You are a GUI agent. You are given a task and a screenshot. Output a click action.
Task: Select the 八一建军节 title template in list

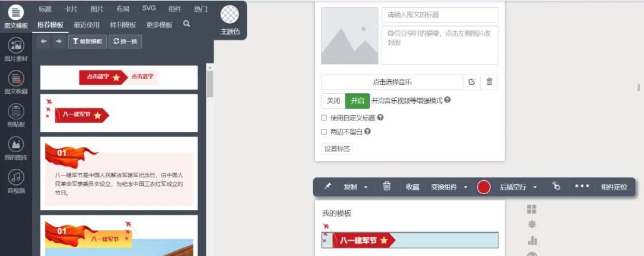point(119,113)
